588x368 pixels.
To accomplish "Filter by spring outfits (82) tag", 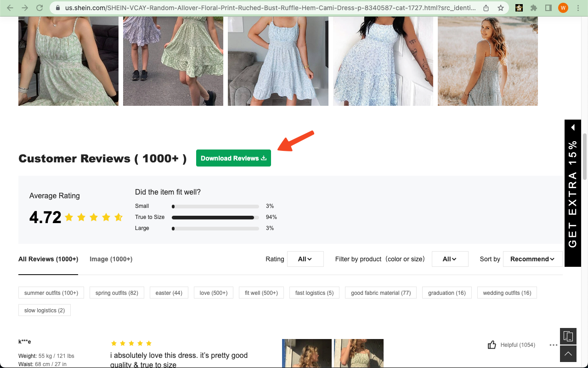I will (117, 293).
